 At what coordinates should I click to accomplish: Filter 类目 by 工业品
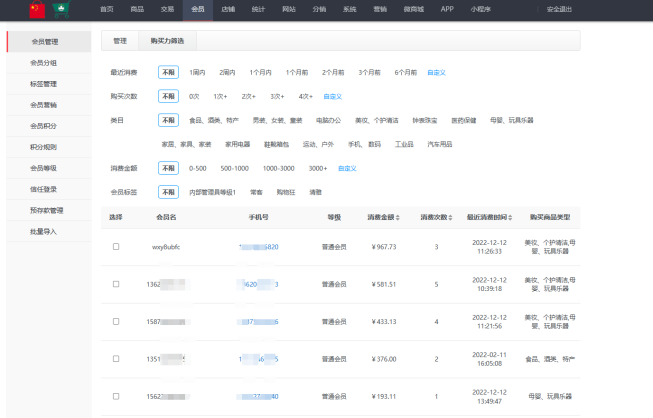(404, 144)
